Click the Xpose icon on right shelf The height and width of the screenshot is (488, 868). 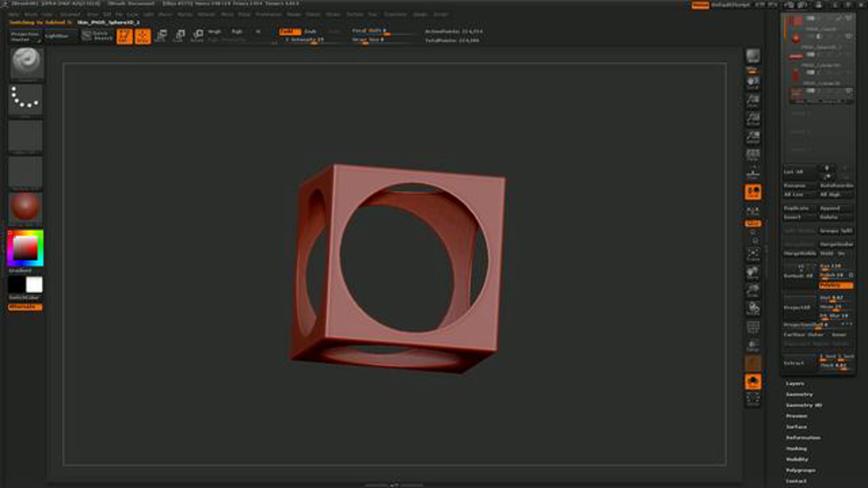[753, 399]
